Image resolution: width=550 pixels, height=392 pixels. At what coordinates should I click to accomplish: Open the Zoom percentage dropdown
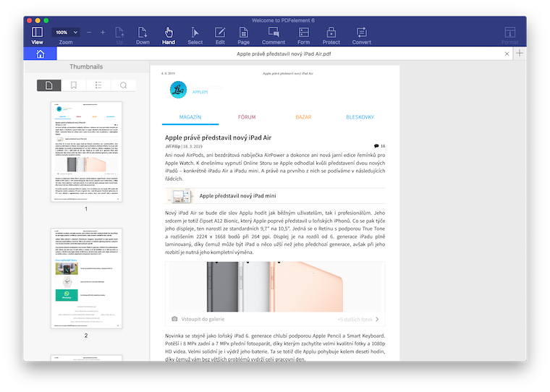pyautogui.click(x=66, y=33)
